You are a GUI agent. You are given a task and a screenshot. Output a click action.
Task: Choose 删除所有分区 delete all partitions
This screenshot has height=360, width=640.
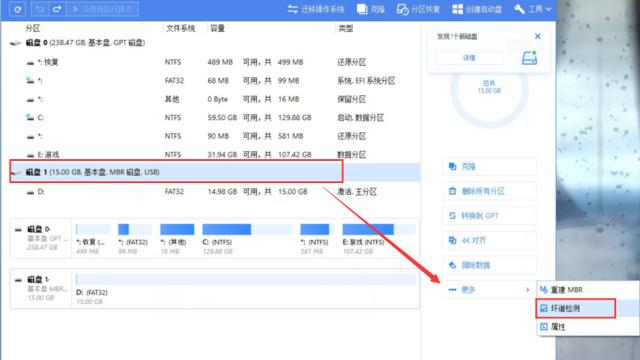click(x=489, y=191)
